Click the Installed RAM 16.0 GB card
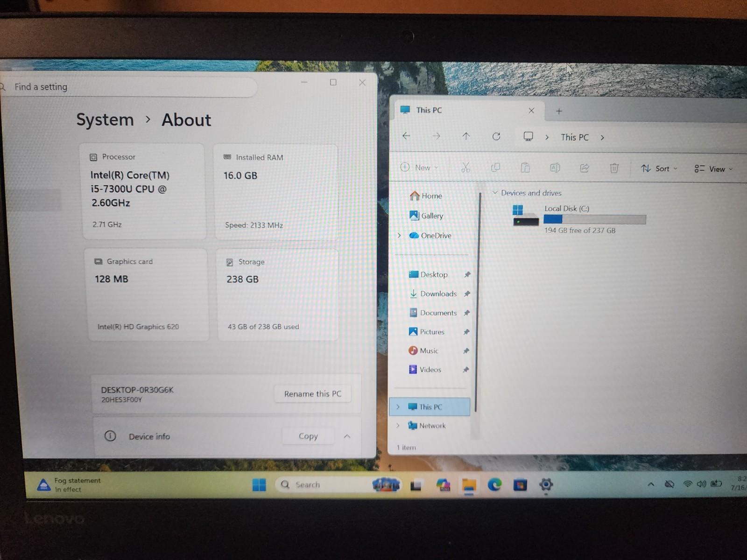Image resolution: width=747 pixels, height=560 pixels. click(x=275, y=192)
